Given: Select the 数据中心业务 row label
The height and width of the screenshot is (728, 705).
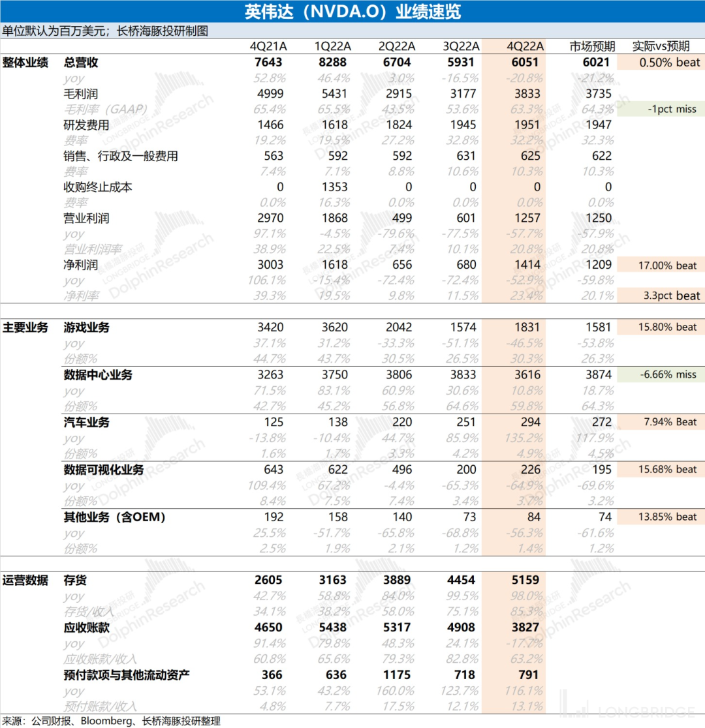Looking at the screenshot, I should pyautogui.click(x=99, y=375).
